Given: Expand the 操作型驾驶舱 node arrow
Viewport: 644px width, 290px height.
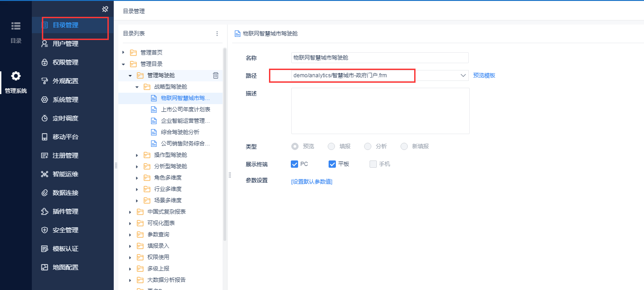Looking at the screenshot, I should (x=137, y=155).
